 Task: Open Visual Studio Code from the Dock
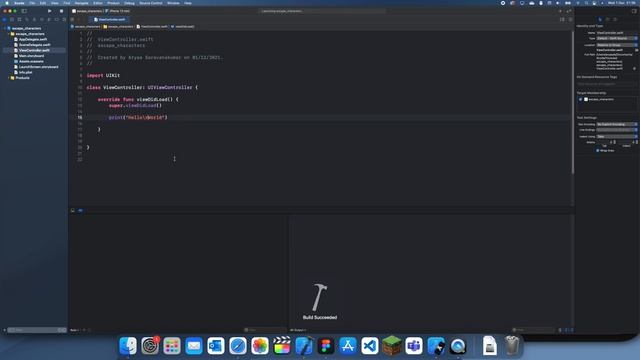pyautogui.click(x=370, y=346)
